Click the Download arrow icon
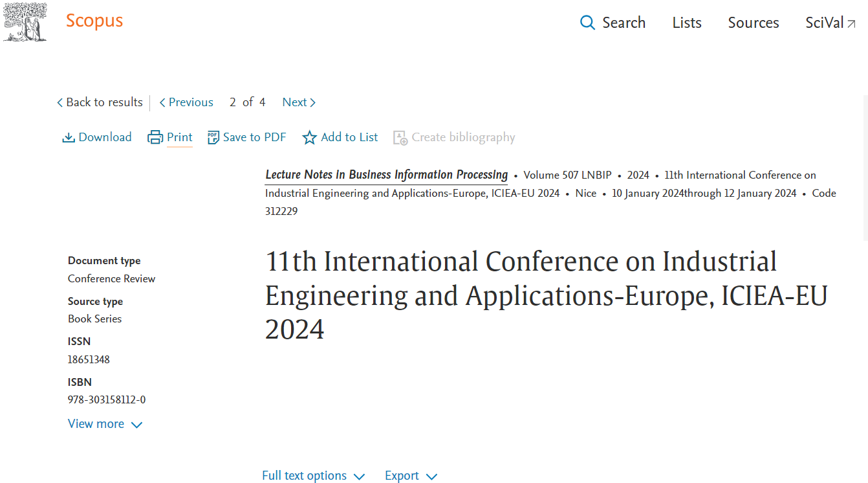The width and height of the screenshot is (868, 483). pos(69,138)
